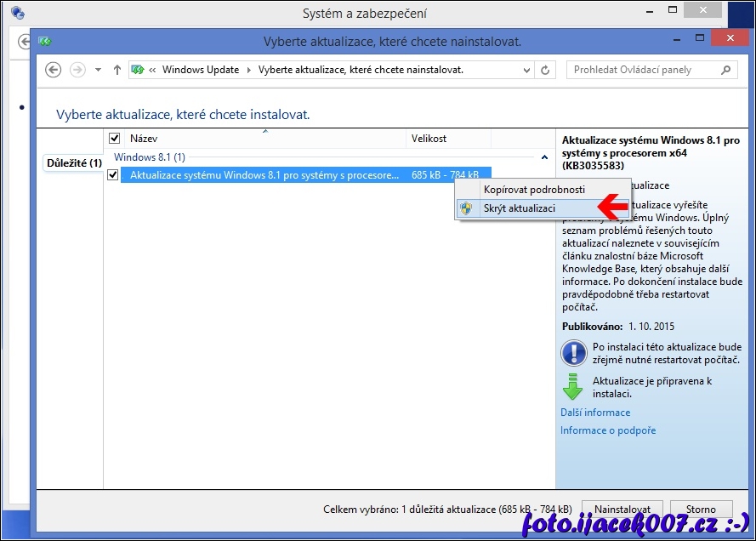Refresh the Windows Update address bar
The width and height of the screenshot is (756, 541).
(545, 70)
